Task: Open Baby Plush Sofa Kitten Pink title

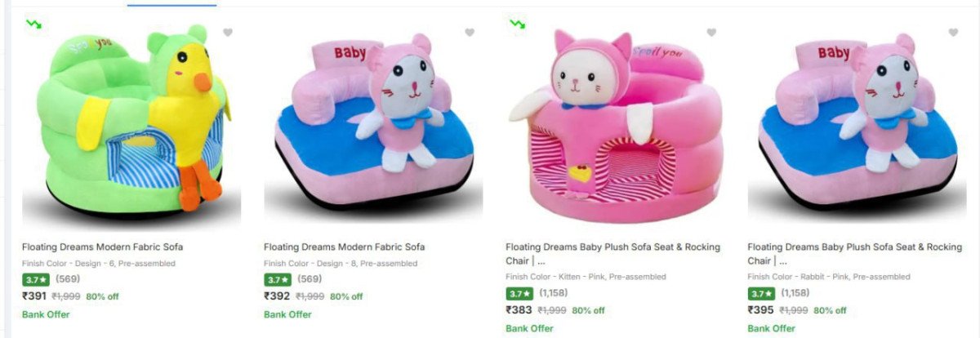Action: click(610, 247)
